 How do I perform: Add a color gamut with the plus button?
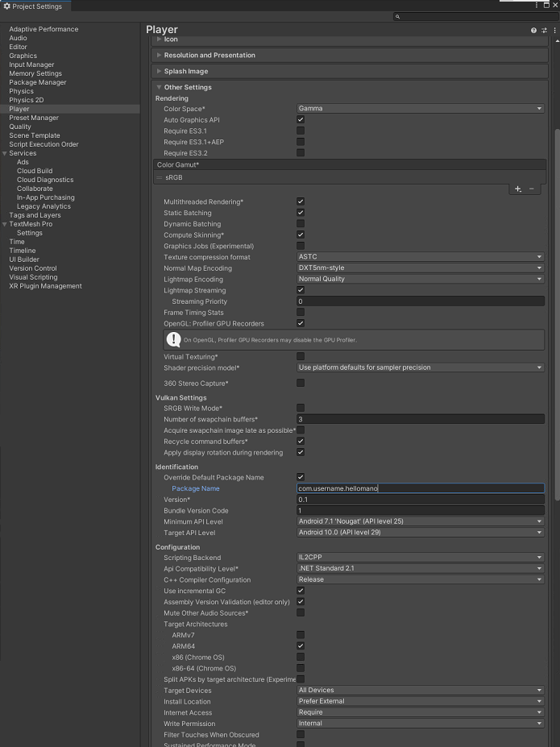pos(518,189)
